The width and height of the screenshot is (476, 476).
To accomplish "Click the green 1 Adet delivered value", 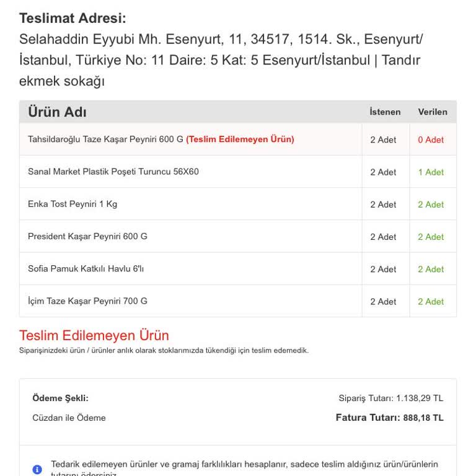I will pos(431,172).
